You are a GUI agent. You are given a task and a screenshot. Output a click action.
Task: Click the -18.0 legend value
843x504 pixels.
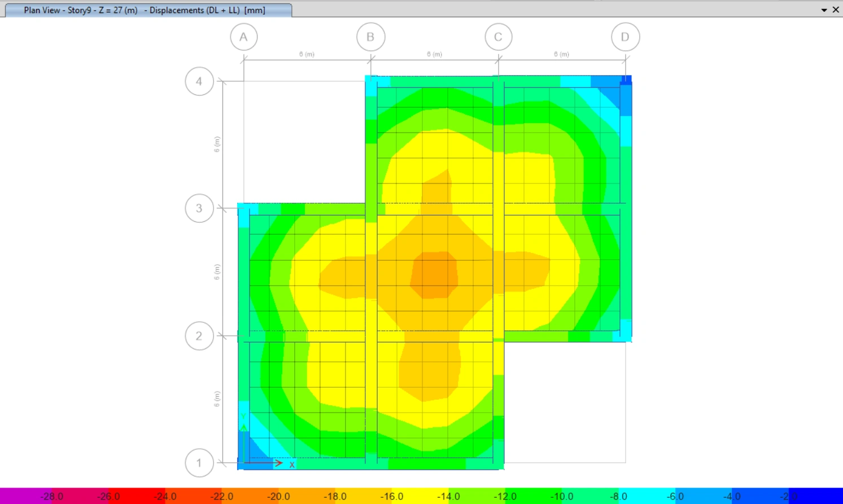coord(335,497)
